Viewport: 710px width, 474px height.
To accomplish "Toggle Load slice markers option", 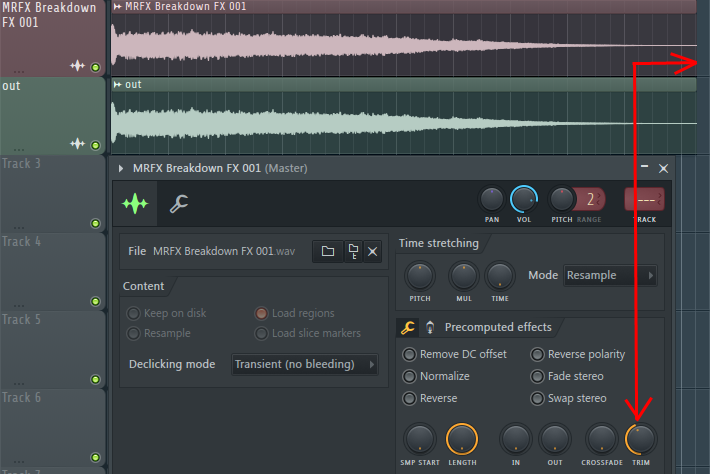I will point(261,334).
